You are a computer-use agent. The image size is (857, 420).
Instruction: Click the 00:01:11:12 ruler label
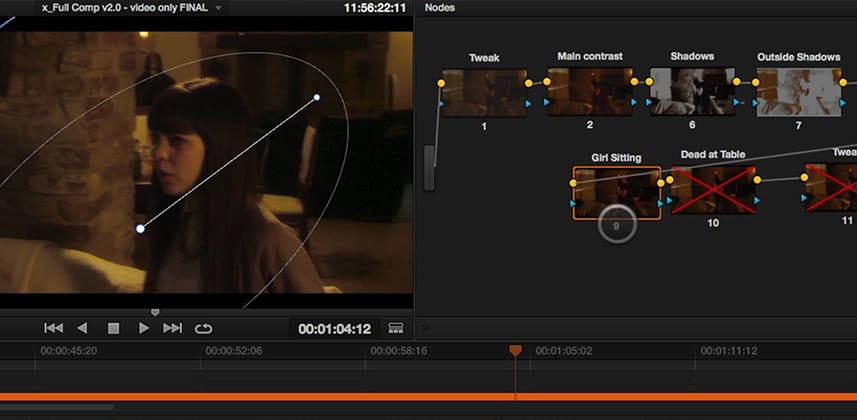[x=729, y=351]
